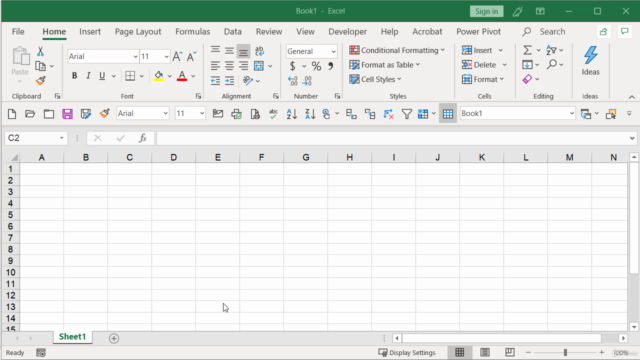Switch to the Data tab
Image resolution: width=640 pixels, height=360 pixels.
pos(233,31)
